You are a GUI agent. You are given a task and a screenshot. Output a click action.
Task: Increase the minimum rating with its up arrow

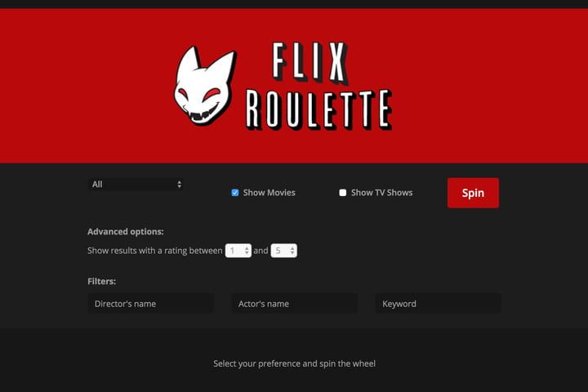click(x=247, y=248)
